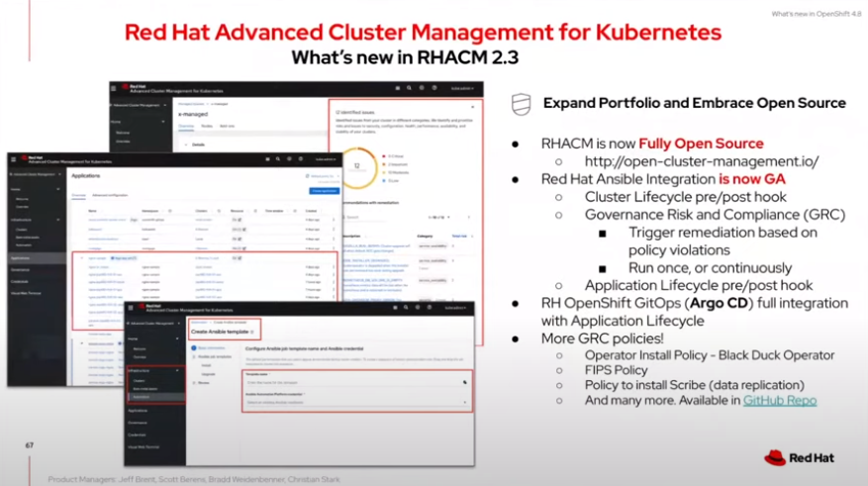Click search icon in Ansible template window header

tap(407, 307)
